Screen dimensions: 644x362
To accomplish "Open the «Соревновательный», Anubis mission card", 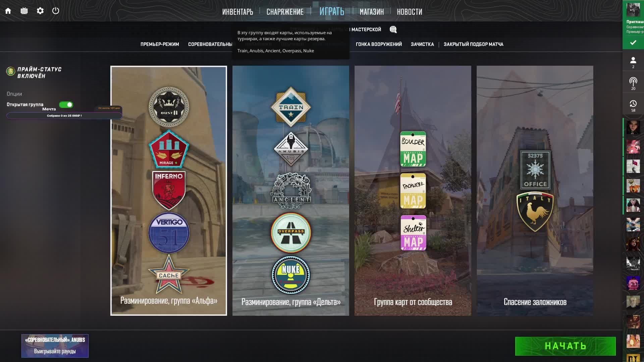I will click(x=55, y=346).
